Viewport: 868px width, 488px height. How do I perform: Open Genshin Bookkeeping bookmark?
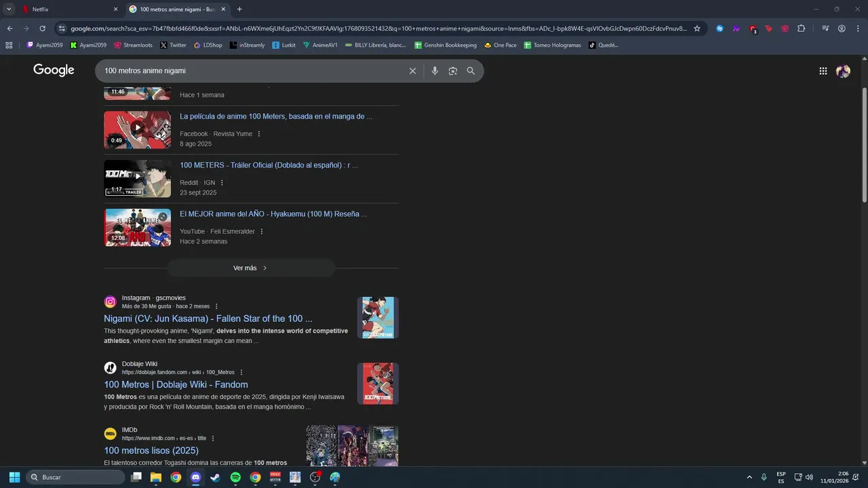pyautogui.click(x=446, y=45)
